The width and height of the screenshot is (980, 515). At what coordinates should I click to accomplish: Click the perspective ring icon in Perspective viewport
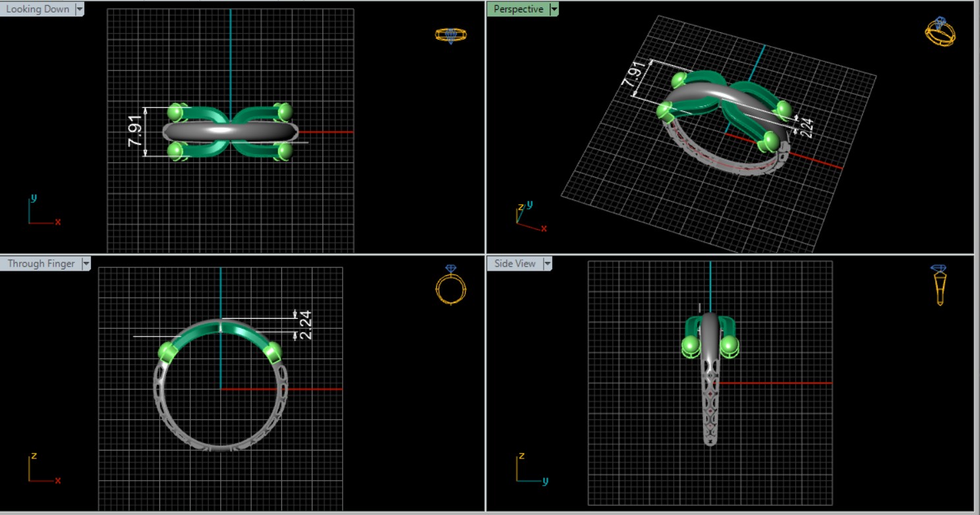(940, 32)
